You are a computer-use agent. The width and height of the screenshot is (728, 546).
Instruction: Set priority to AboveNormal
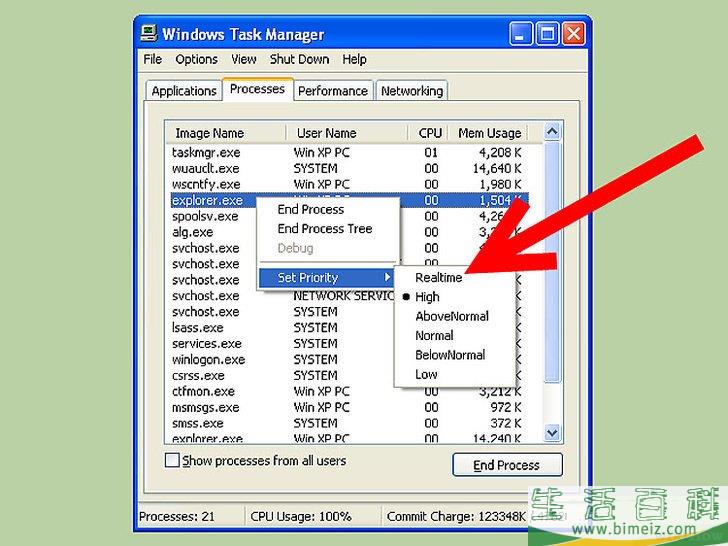(452, 316)
